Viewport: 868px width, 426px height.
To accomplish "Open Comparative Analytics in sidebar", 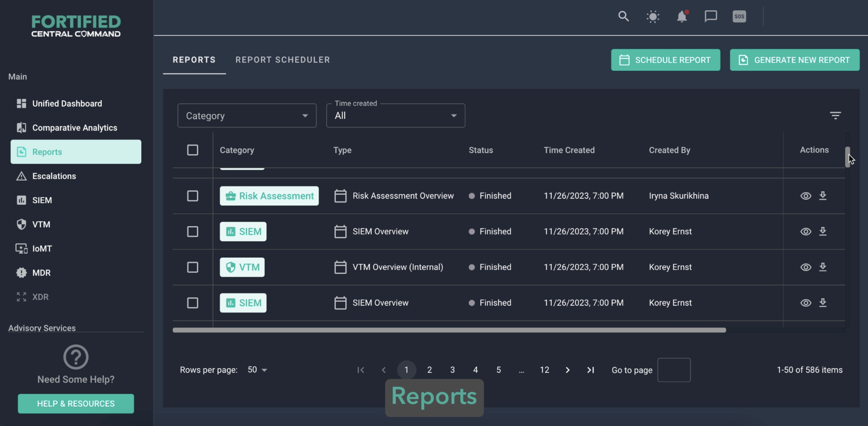I will point(76,128).
